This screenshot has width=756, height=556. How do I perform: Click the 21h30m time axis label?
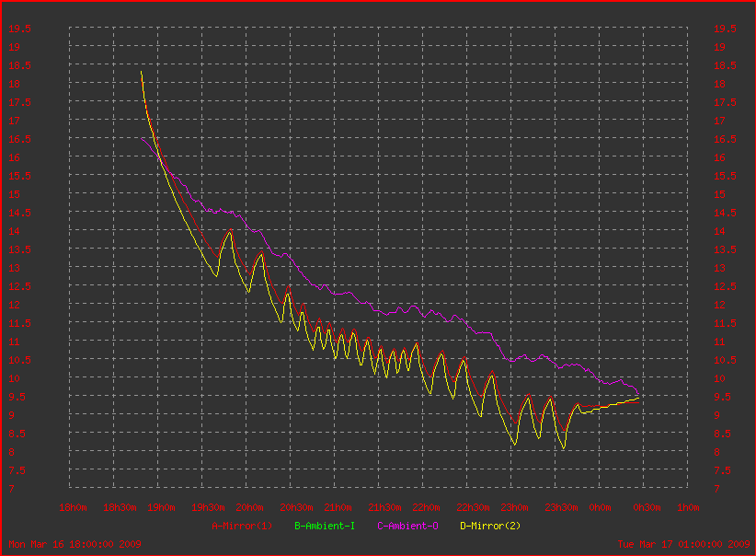384,507
